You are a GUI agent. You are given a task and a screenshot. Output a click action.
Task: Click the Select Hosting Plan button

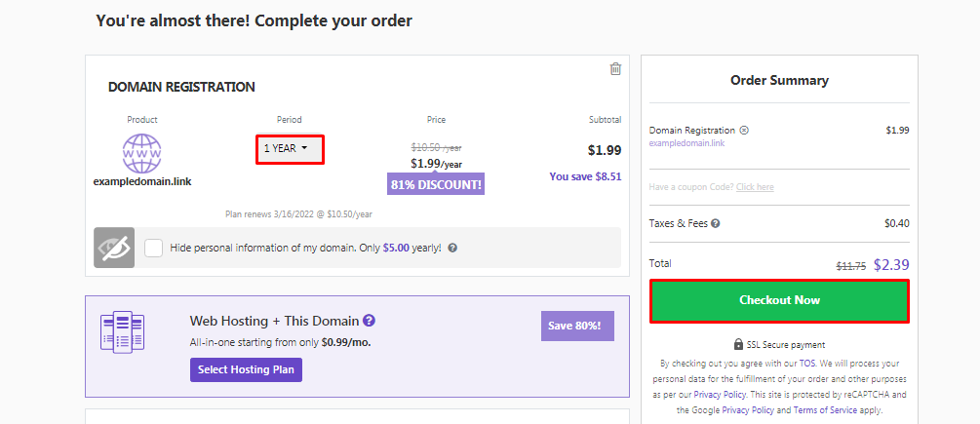246,370
